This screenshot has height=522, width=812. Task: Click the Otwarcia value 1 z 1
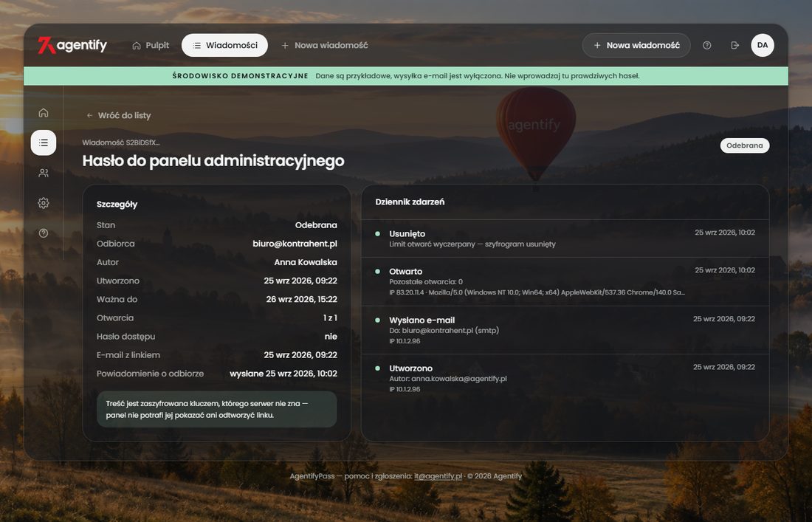(x=331, y=318)
